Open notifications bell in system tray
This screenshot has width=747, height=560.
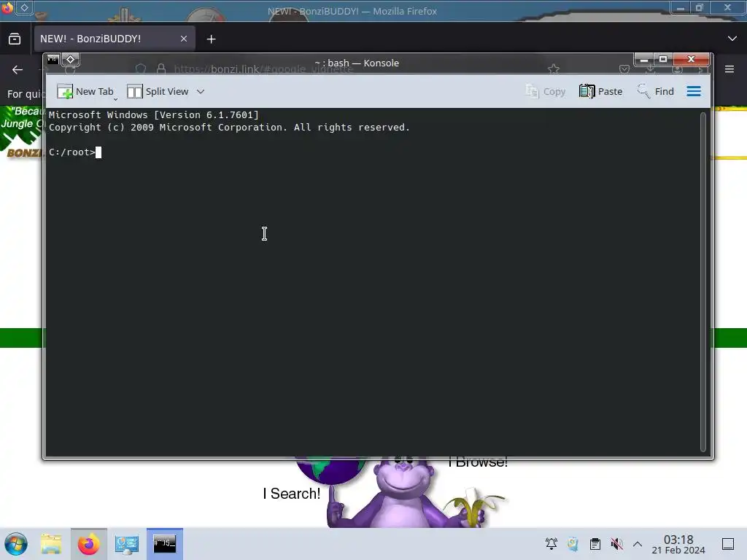pos(551,544)
